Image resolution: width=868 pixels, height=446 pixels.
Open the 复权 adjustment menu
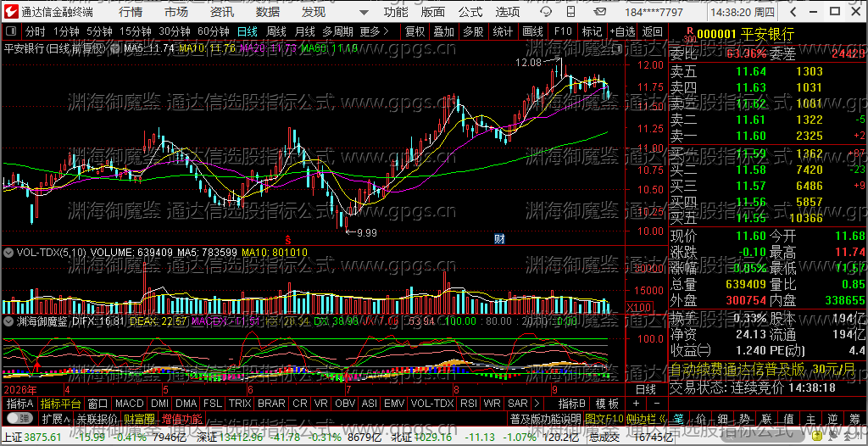click(x=415, y=31)
